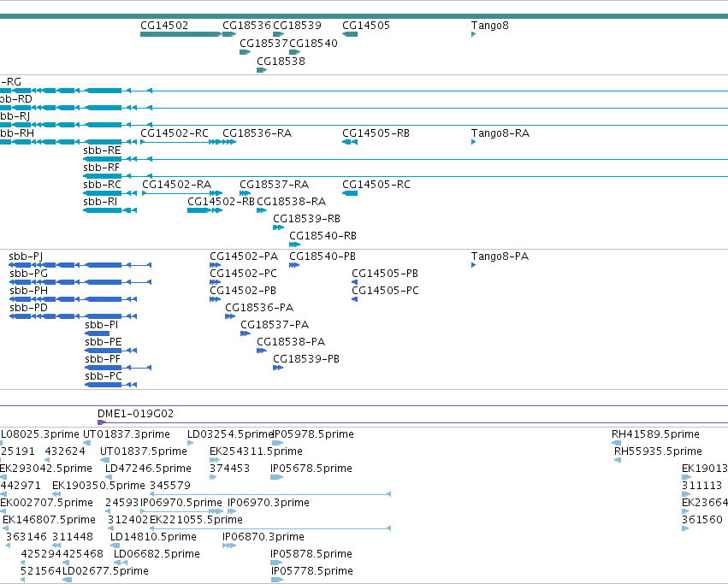728x584 pixels.
Task: Click the Tango8 gene label
Action: [490, 26]
